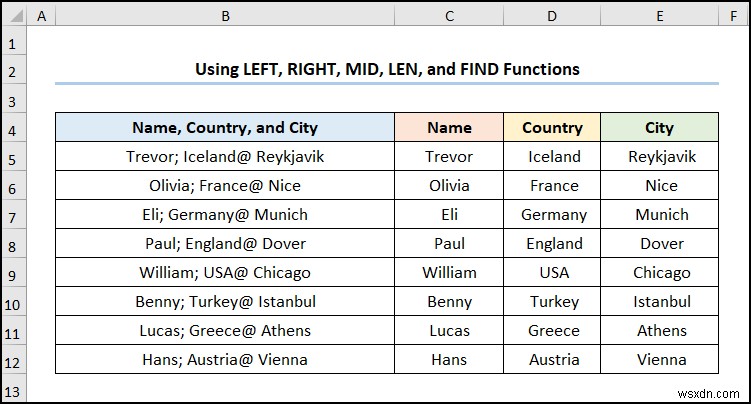Image resolution: width=751 pixels, height=404 pixels.
Task: Select column D header
Action: pos(552,16)
